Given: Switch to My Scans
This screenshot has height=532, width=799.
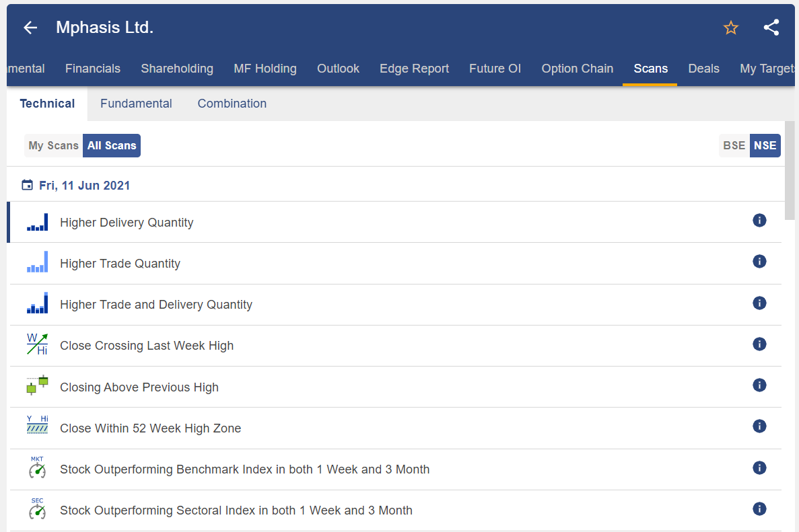Looking at the screenshot, I should tap(53, 145).
